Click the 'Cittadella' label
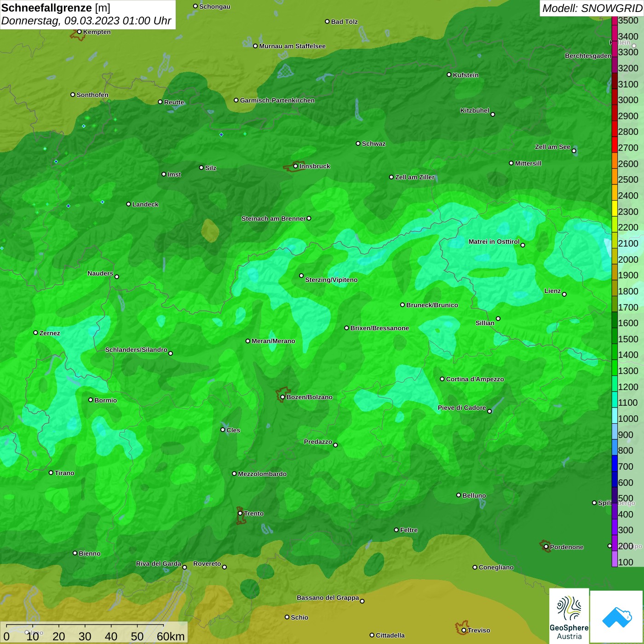 [x=390, y=635]
